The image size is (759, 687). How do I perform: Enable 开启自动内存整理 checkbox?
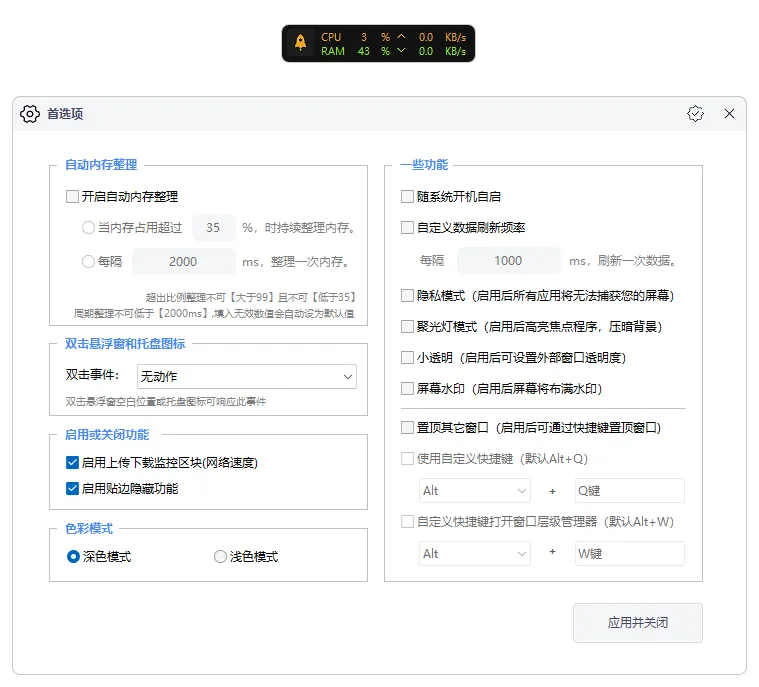coord(72,197)
